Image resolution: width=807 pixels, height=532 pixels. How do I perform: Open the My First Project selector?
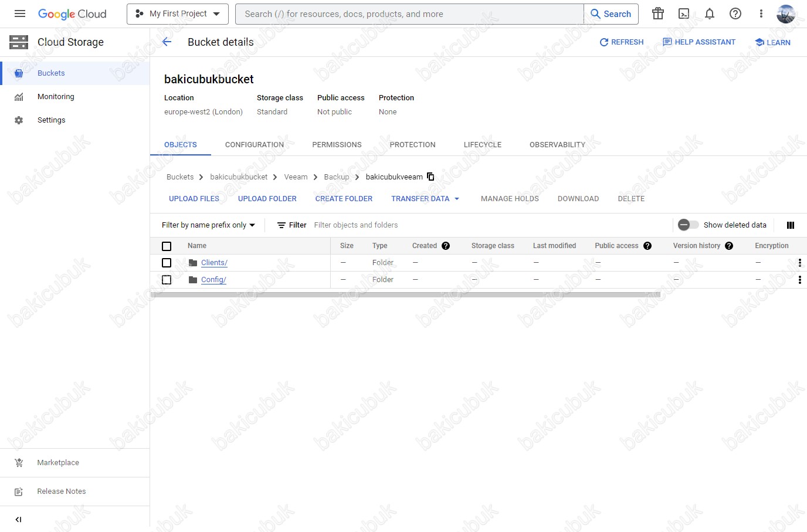point(178,13)
